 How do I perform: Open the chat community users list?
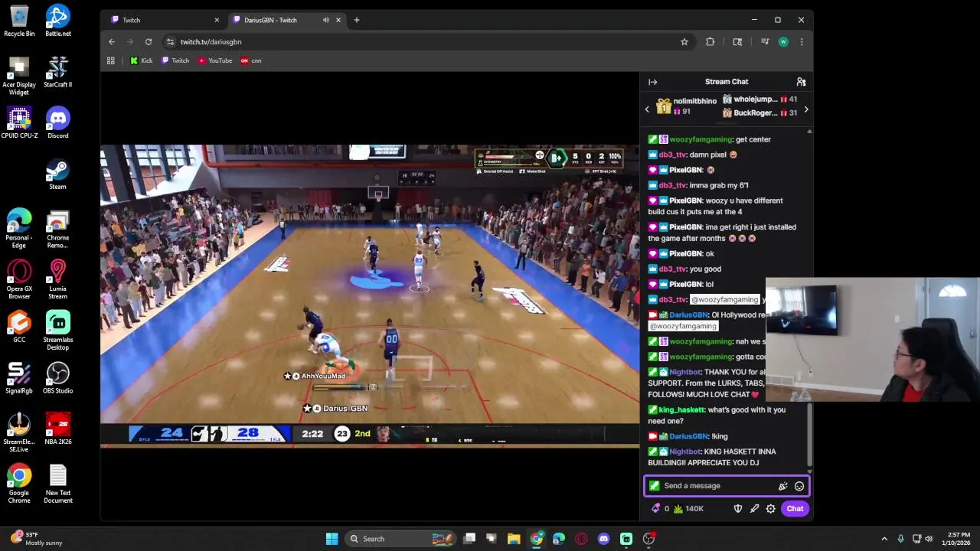click(x=801, y=82)
